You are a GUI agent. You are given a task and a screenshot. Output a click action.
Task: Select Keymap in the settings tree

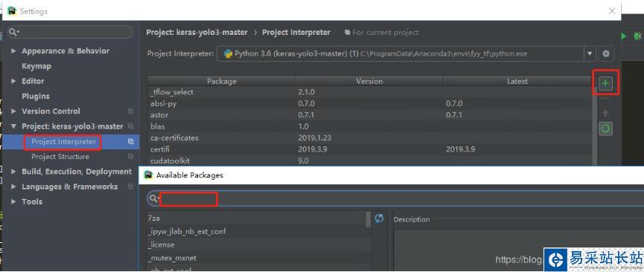coord(36,66)
